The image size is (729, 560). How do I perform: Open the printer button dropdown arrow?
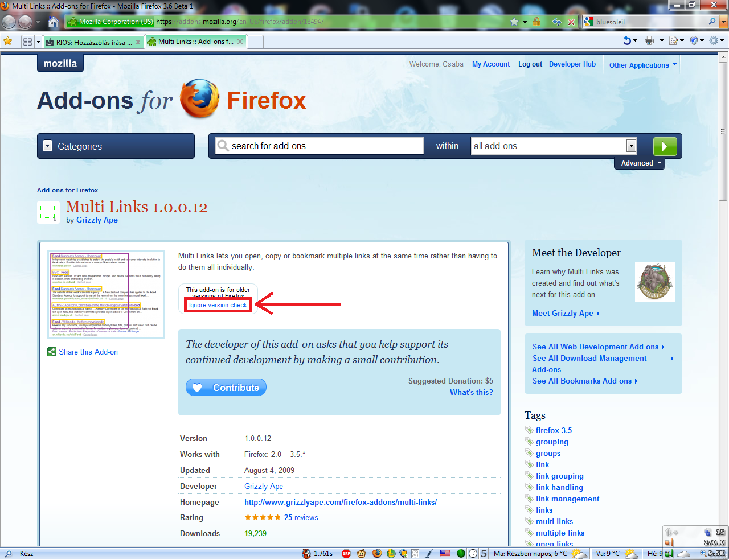662,40
